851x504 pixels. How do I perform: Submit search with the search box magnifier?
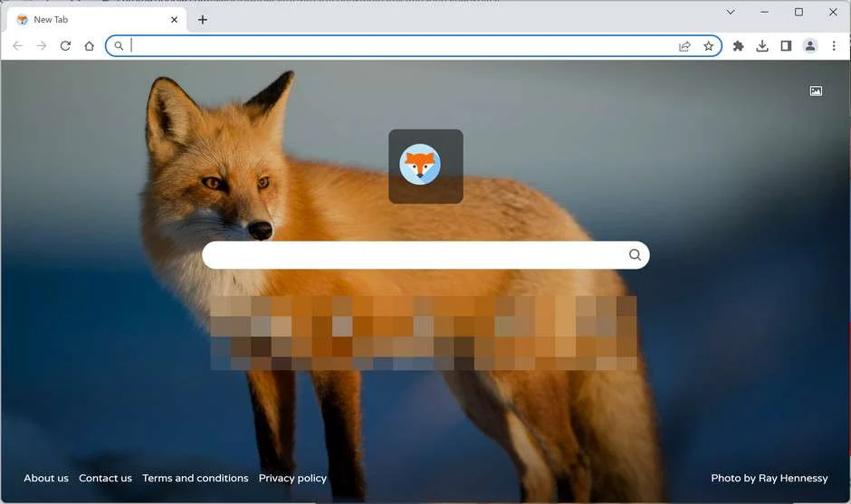[x=635, y=255]
